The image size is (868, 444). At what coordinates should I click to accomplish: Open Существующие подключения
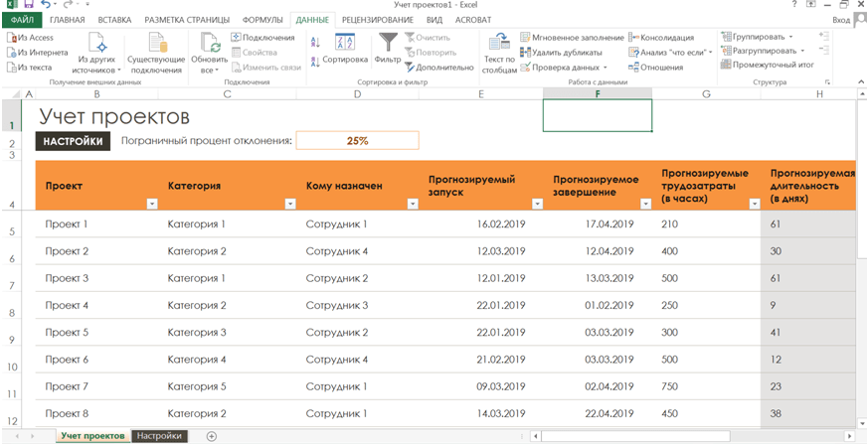pyautogui.click(x=156, y=52)
